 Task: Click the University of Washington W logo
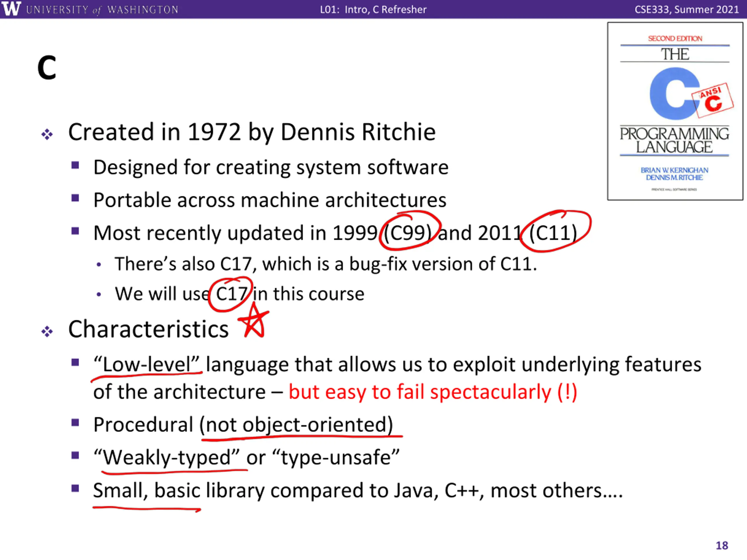11,8
